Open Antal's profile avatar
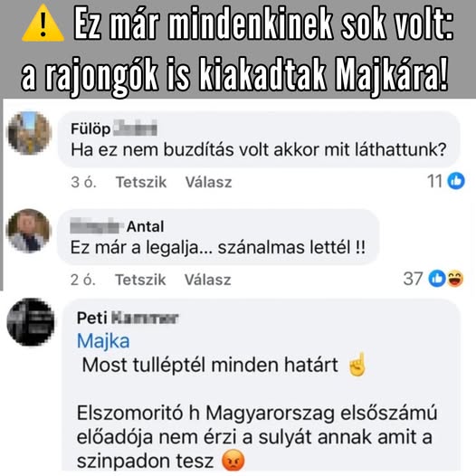 (29, 231)
